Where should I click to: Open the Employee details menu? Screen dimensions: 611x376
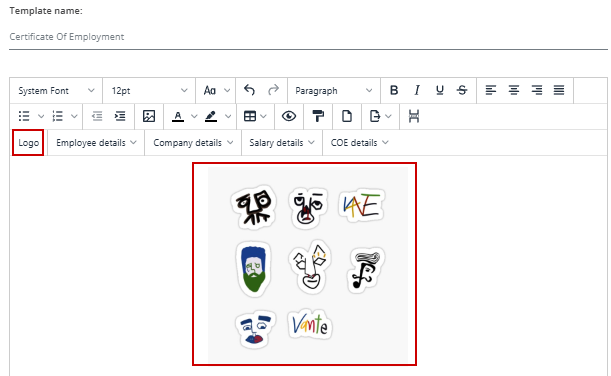96,143
